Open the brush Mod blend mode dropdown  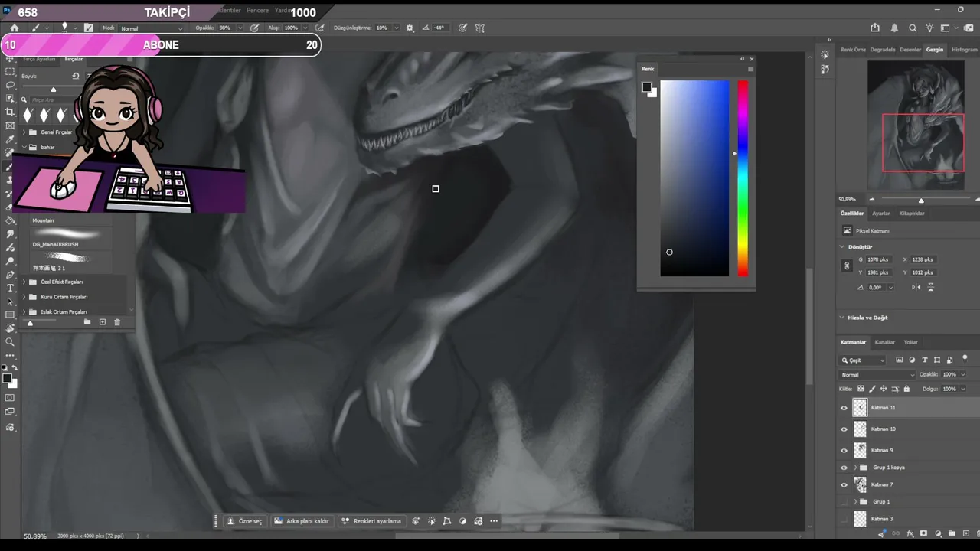tap(152, 28)
